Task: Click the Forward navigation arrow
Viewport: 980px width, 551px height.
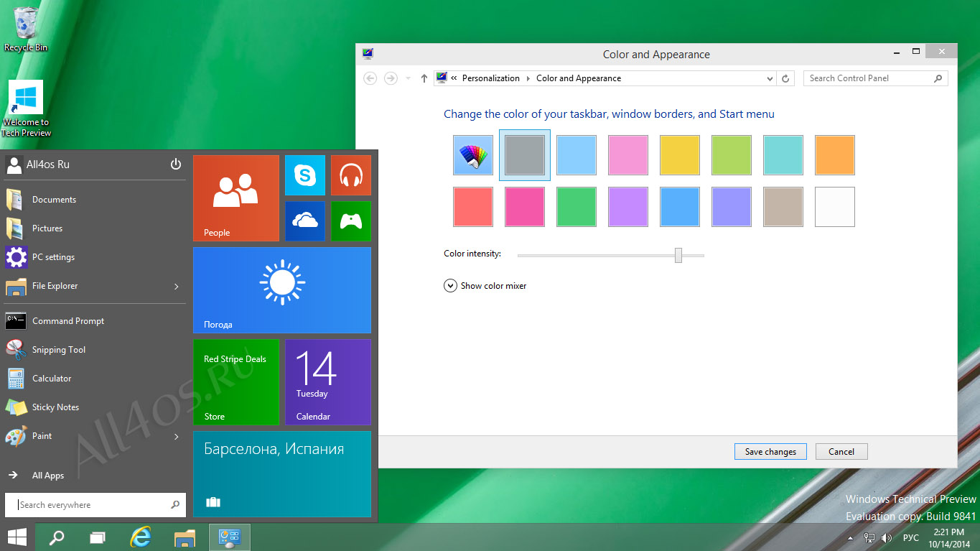Action: point(391,78)
